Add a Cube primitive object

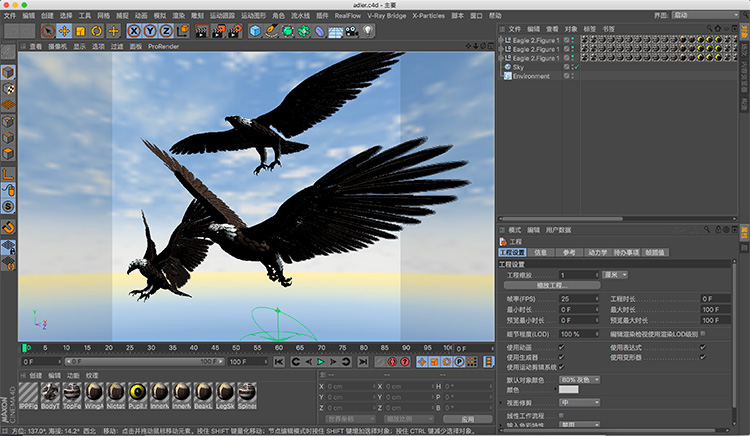tap(256, 31)
